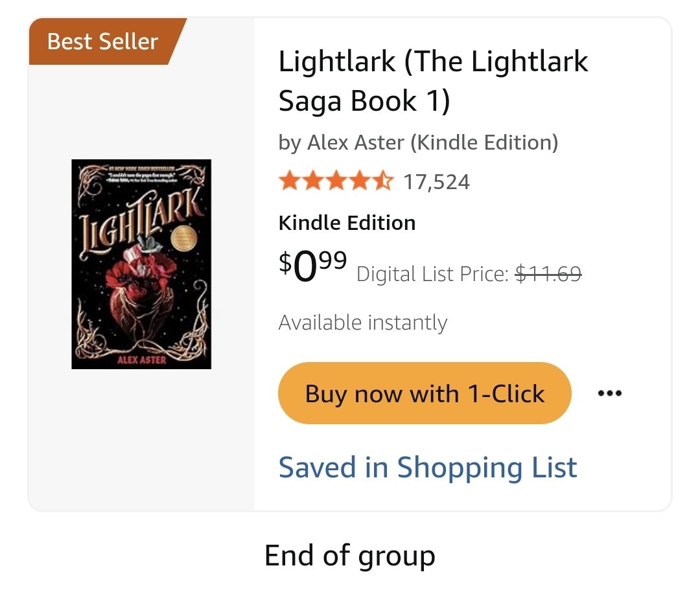The image size is (700, 603).
Task: Open the Saved in Shopping List link
Action: click(428, 468)
